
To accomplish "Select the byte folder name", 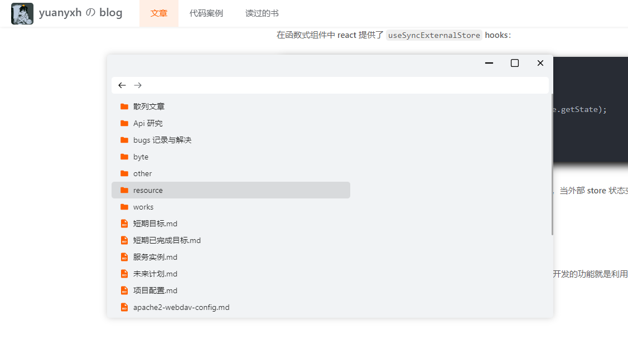I will click(x=141, y=157).
